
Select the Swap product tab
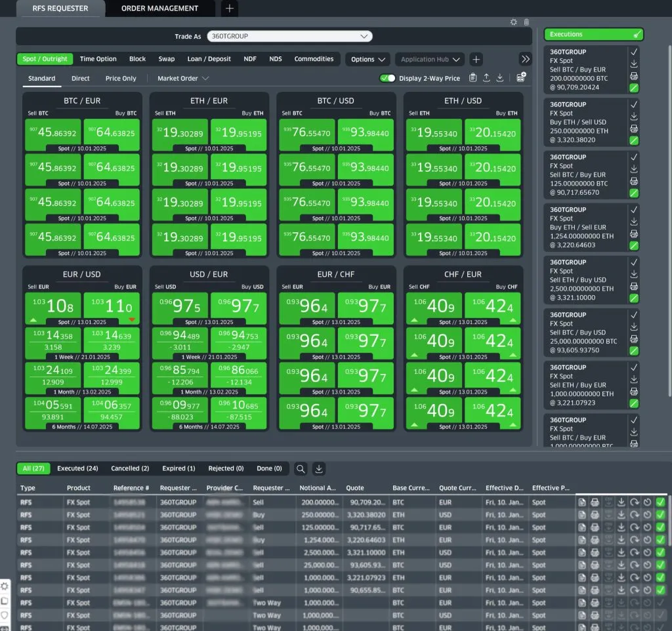(x=166, y=58)
